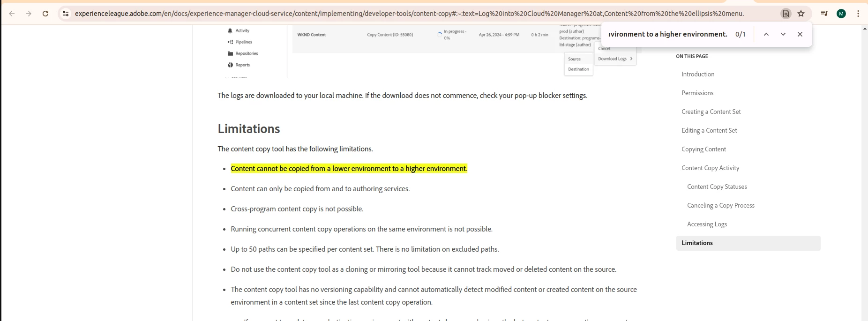Click the scroll-up arrow of page scrollbar
868x321 pixels.
point(864,29)
